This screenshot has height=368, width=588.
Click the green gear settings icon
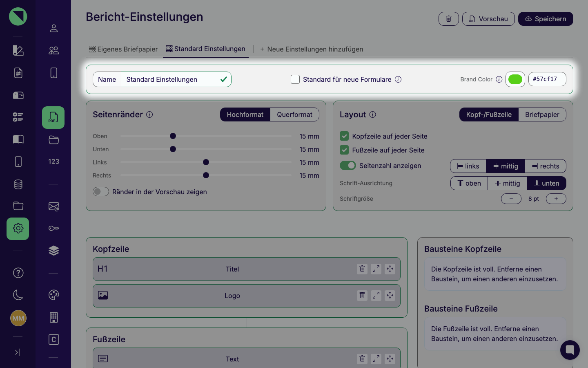click(x=18, y=229)
